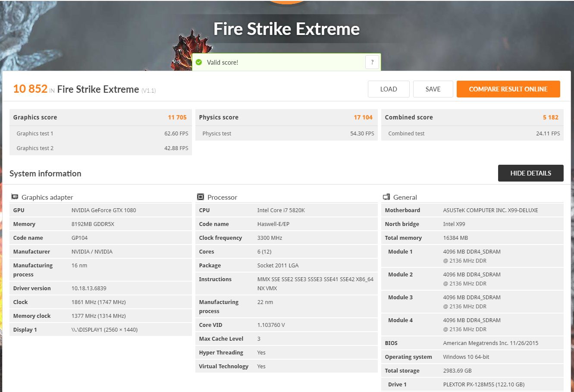Click total memory value 16384 MB

pos(455,238)
